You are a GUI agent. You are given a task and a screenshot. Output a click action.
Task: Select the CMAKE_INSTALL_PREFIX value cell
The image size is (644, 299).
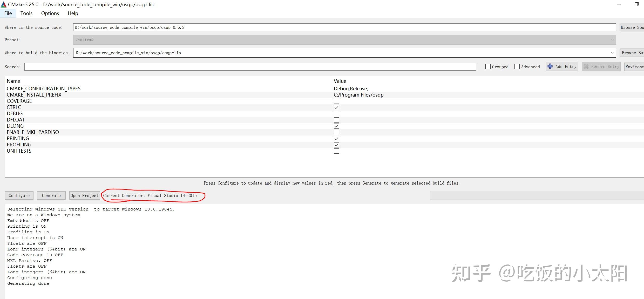(358, 95)
